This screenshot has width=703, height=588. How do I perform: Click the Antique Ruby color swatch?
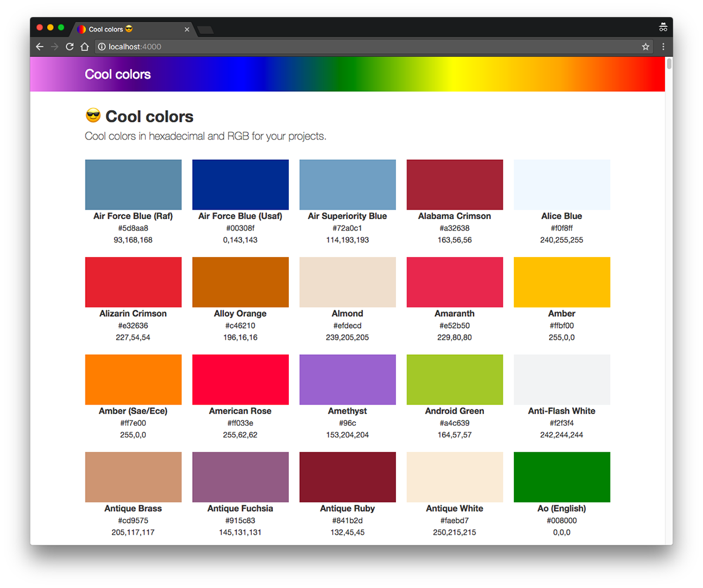(347, 476)
